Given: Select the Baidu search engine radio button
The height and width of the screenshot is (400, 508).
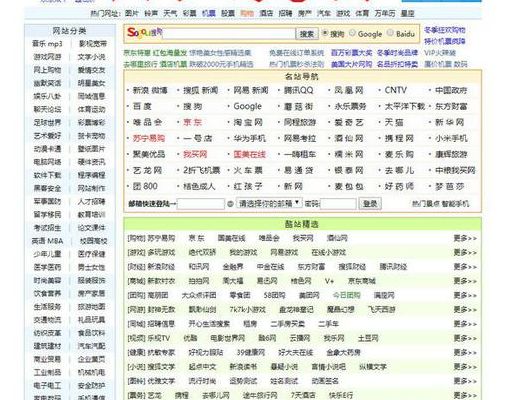Looking at the screenshot, I should pos(390,33).
